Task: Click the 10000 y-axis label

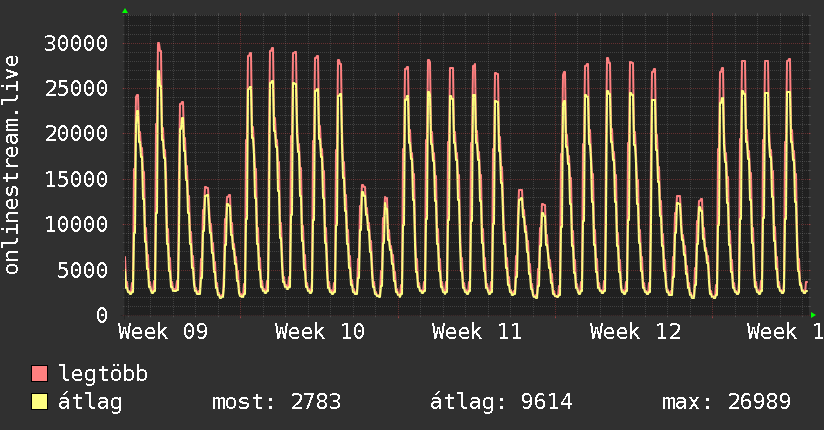Action: (76, 224)
